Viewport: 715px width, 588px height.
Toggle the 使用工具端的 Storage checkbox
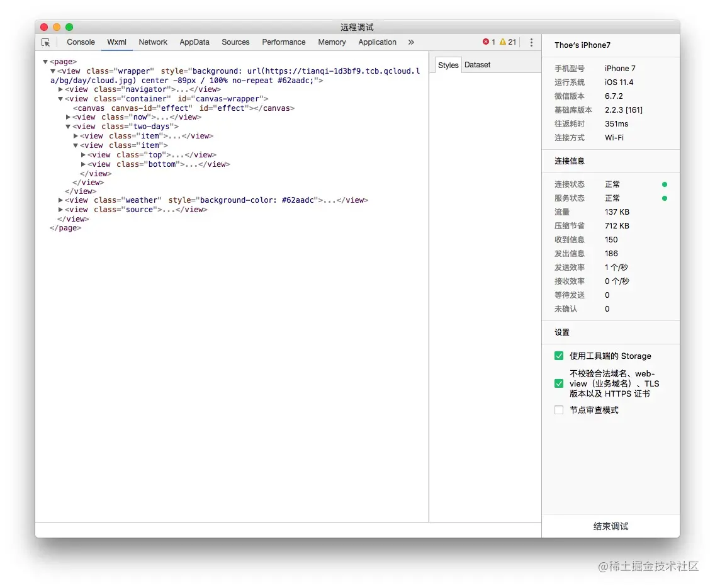click(x=559, y=356)
